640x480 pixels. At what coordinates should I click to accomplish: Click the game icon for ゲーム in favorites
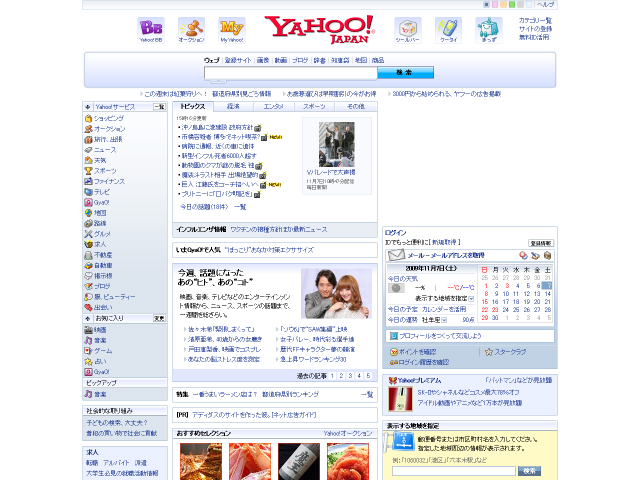(x=88, y=351)
